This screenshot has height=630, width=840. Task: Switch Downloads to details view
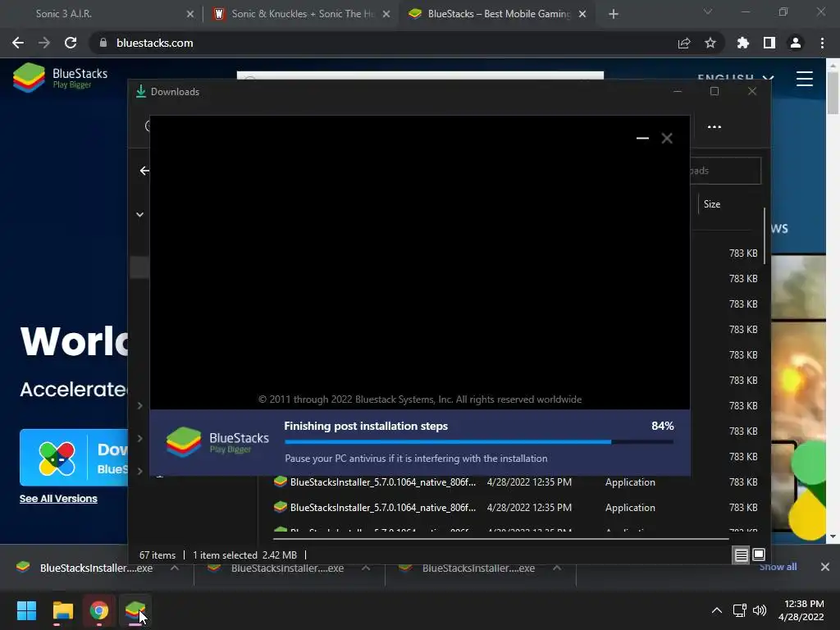(x=741, y=555)
